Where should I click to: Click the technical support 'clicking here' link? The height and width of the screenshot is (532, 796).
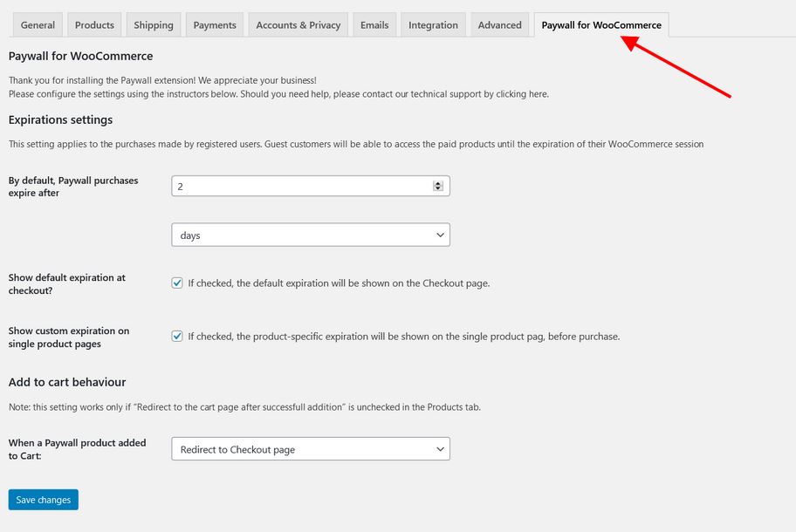click(x=522, y=94)
